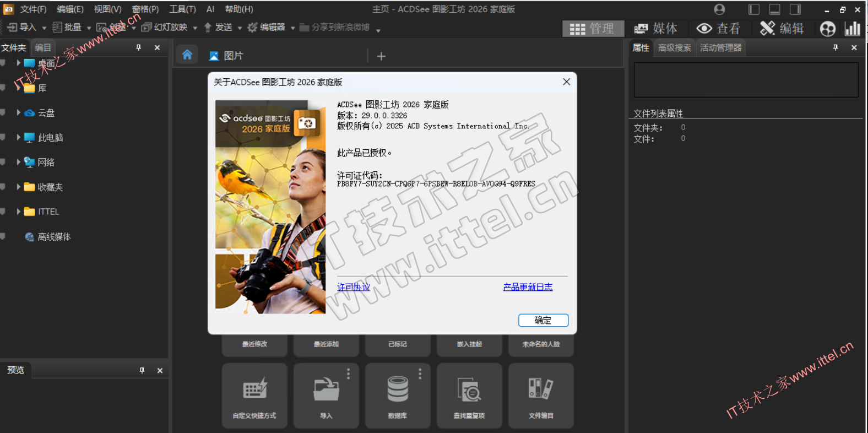Add a new tab with plus button
This screenshot has width=868, height=433.
click(381, 56)
